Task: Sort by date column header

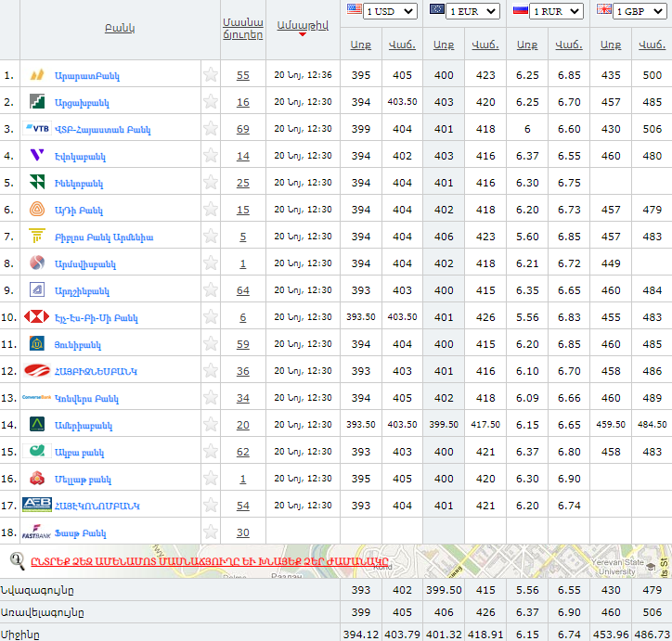Action: (303, 25)
